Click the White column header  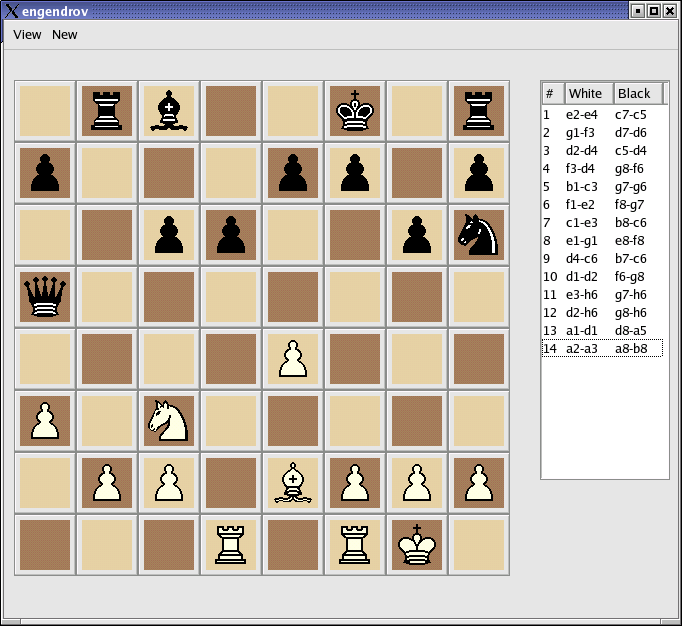(589, 93)
